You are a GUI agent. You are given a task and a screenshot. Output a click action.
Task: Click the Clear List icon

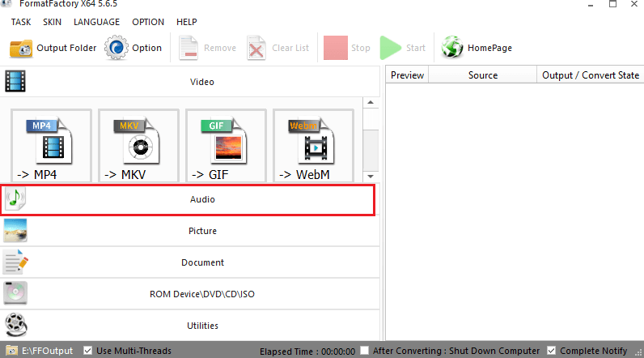[256, 48]
